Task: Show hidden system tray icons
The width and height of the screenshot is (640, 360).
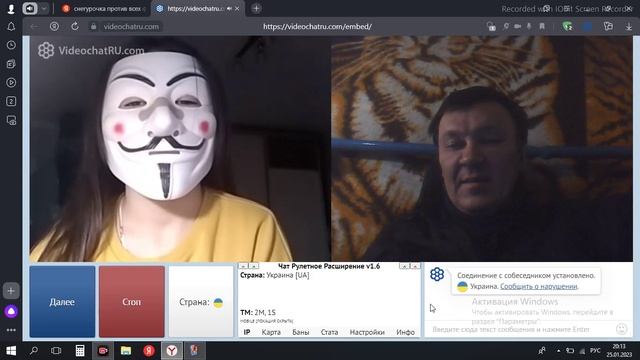Action: click(x=558, y=351)
